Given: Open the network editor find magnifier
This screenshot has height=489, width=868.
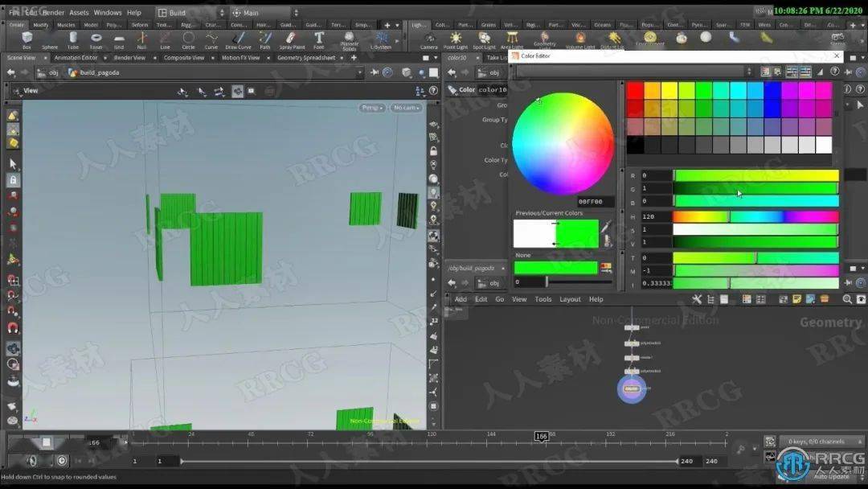Looking at the screenshot, I should click(x=847, y=299).
